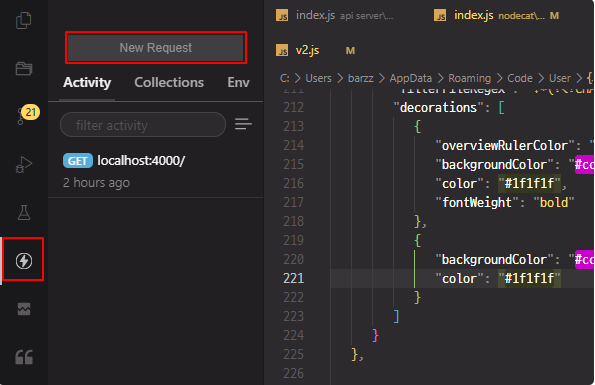
Task: Click line number 221 in the gutter
Action: (x=293, y=278)
